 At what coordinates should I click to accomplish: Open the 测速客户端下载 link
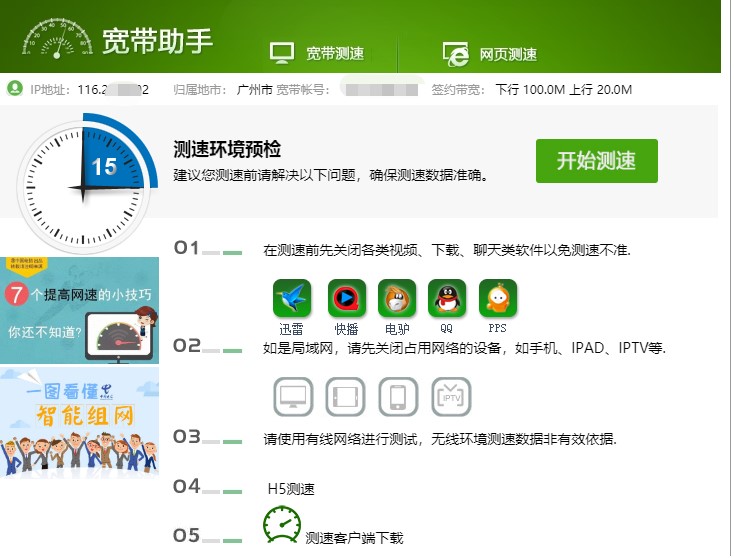coord(354,538)
